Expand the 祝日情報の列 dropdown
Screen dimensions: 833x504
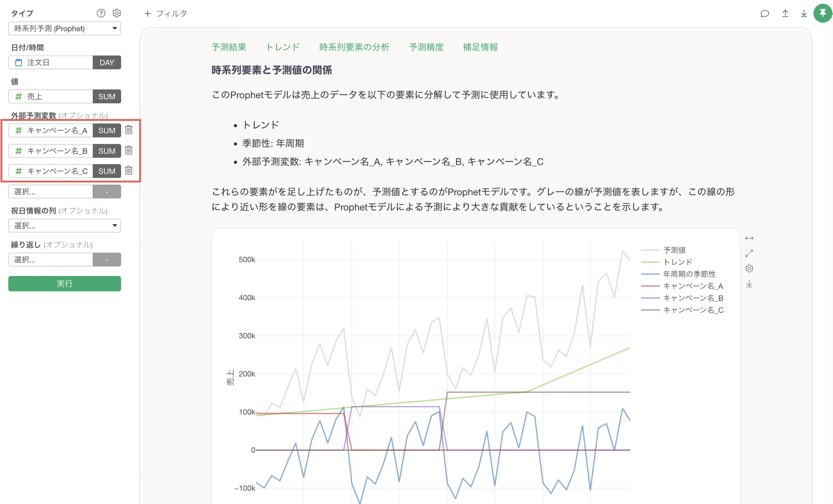[x=65, y=225]
